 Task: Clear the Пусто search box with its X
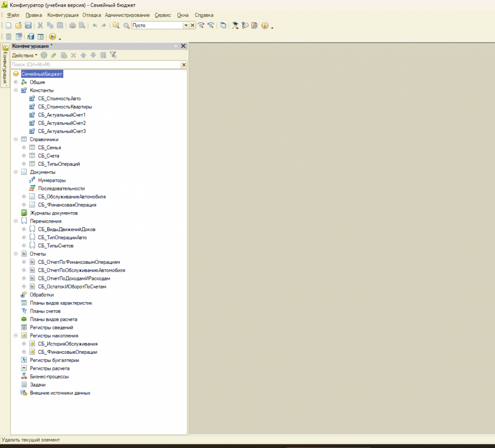tap(192, 25)
